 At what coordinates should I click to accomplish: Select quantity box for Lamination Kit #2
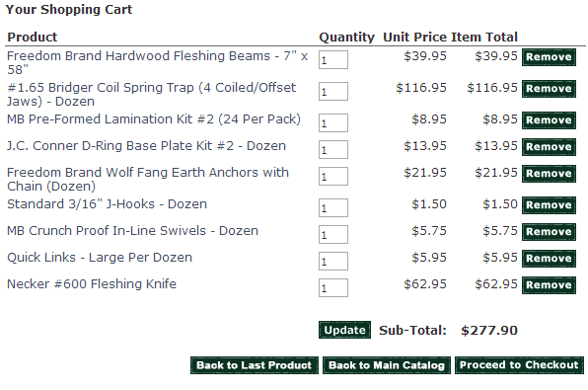[x=333, y=122]
